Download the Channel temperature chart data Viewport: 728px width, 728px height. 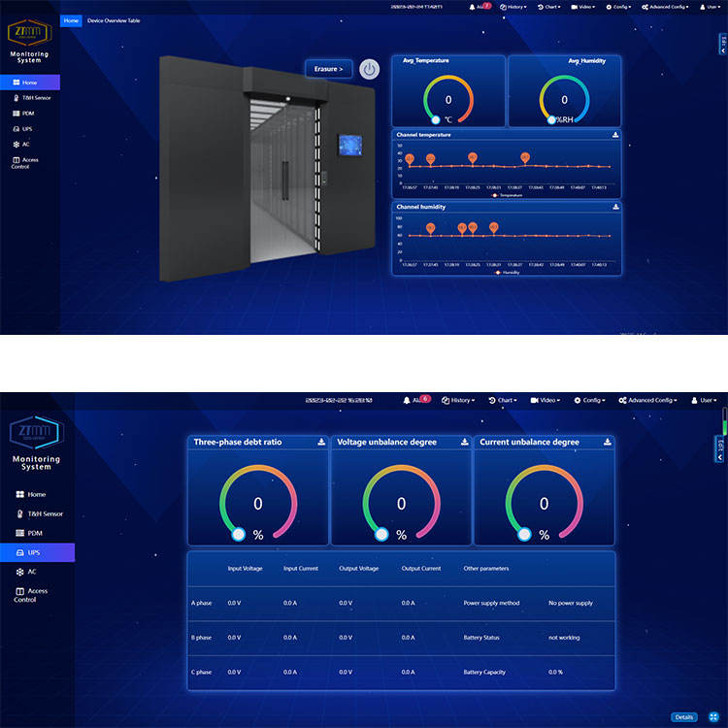(x=615, y=135)
